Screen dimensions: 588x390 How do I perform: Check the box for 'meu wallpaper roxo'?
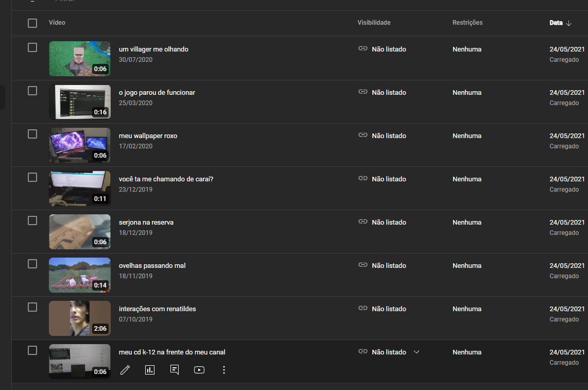click(x=32, y=134)
